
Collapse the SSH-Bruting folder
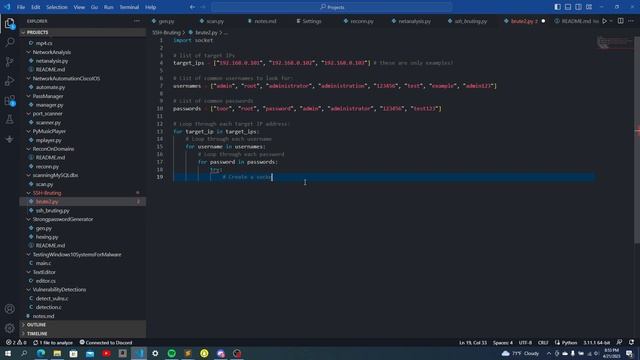pos(83,193)
